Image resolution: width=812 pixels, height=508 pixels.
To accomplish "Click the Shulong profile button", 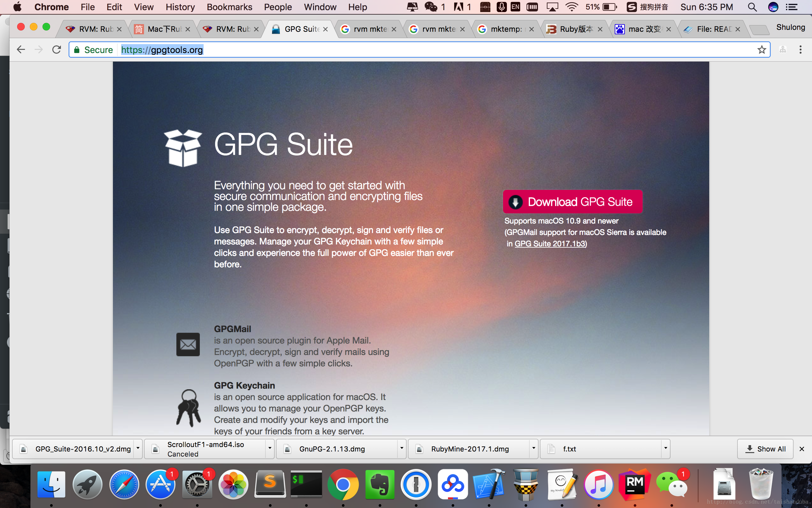I will point(790,27).
